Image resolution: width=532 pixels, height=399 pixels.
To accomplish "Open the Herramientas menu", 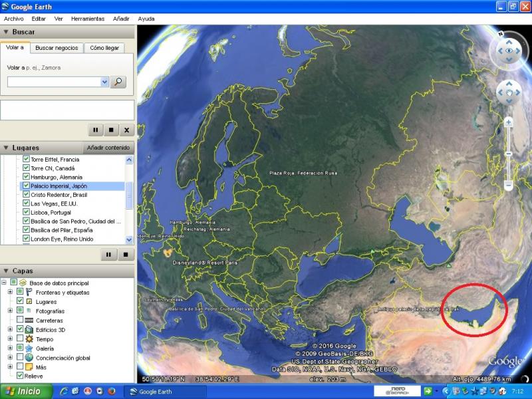I will 88,19.
